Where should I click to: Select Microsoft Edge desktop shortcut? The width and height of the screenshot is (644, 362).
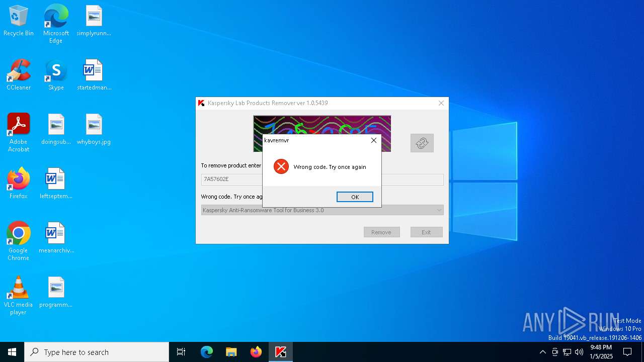tap(56, 24)
